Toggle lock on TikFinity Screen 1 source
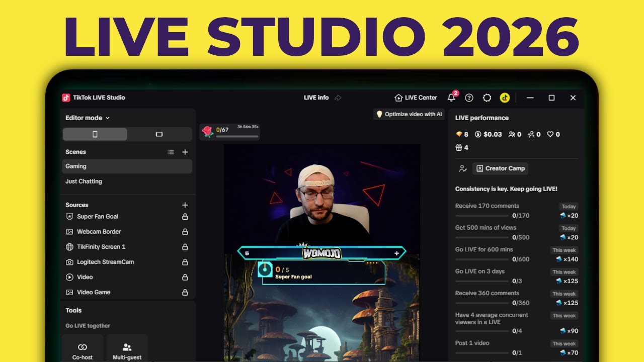 pyautogui.click(x=185, y=247)
